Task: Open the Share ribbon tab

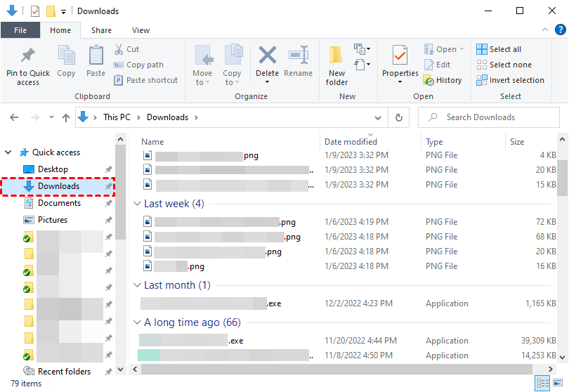Action: point(101,30)
